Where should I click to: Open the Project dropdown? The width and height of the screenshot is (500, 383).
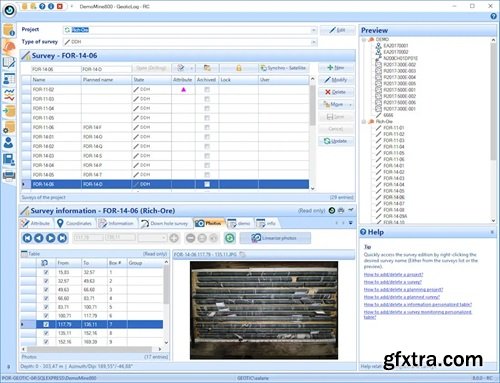click(x=313, y=30)
